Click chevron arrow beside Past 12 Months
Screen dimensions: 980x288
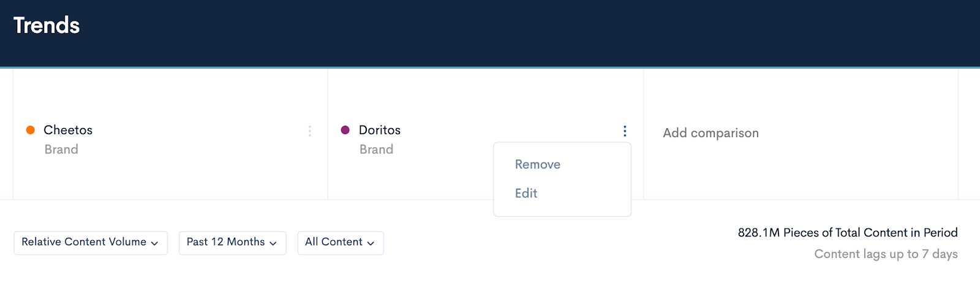(x=273, y=243)
